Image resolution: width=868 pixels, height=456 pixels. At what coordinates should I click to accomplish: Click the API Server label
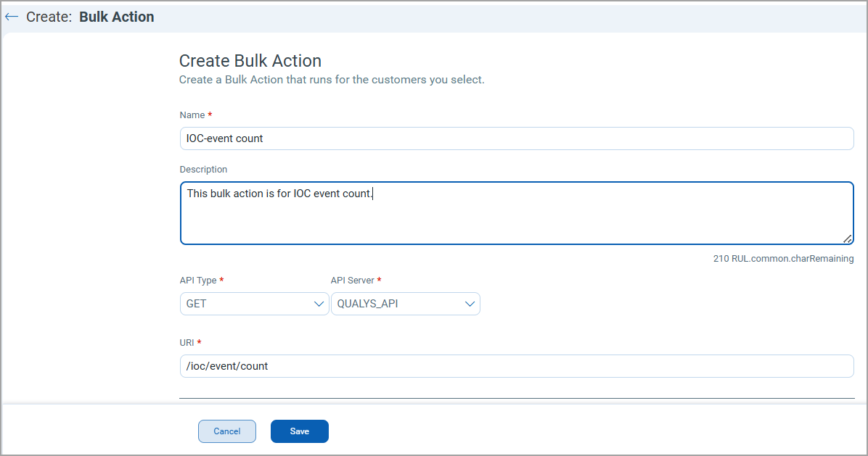click(353, 281)
